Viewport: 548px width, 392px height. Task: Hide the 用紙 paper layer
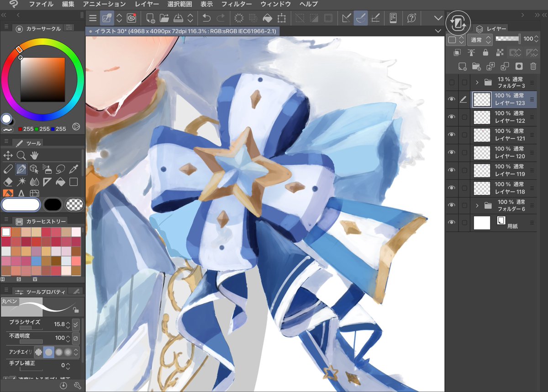pyautogui.click(x=452, y=222)
